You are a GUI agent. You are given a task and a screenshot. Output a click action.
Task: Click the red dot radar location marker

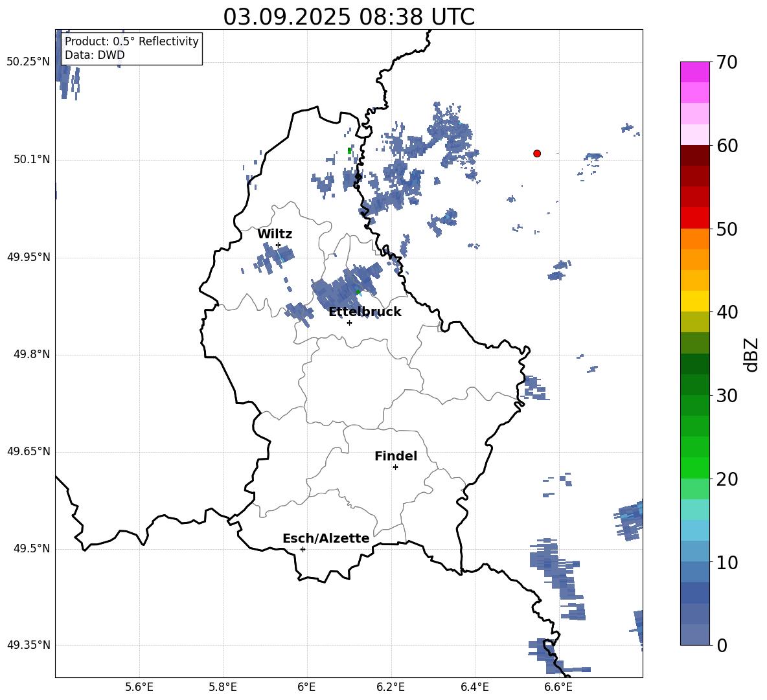click(x=537, y=153)
